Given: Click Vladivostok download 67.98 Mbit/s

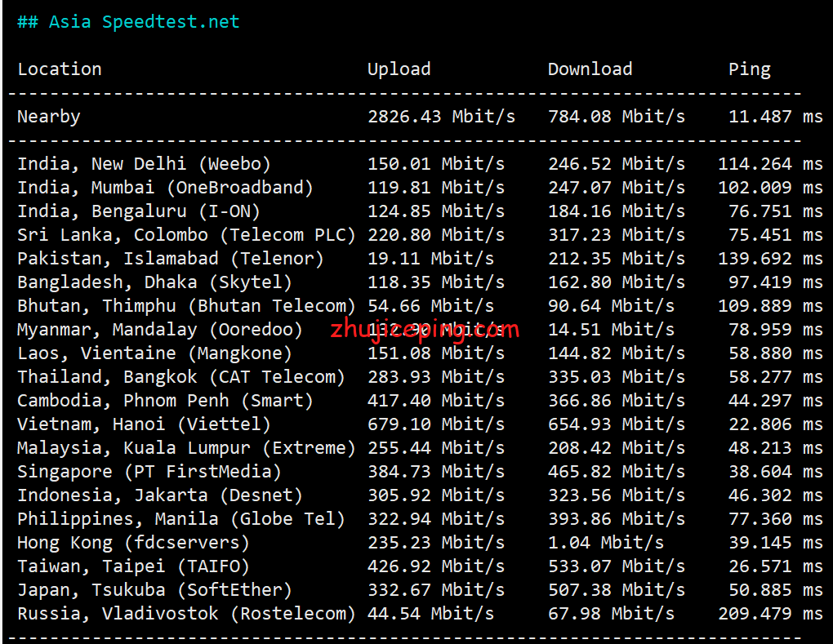Looking at the screenshot, I should tap(612, 614).
